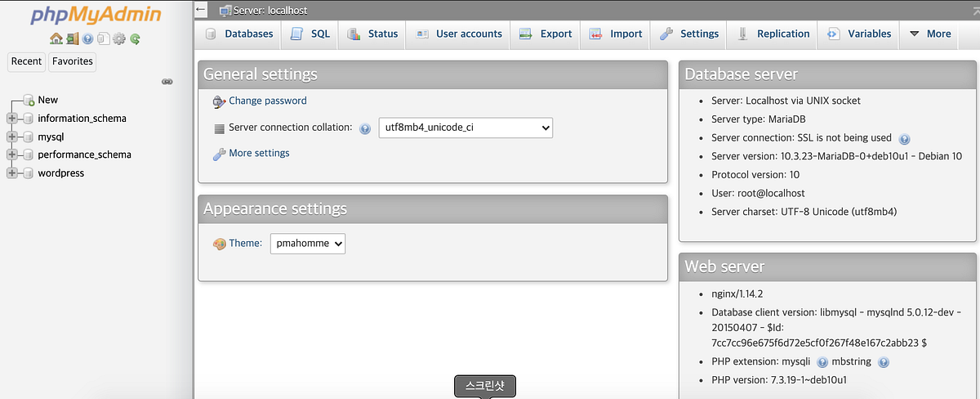This screenshot has height=399, width=980.
Task: Click the Favorites button
Action: coord(72,61)
